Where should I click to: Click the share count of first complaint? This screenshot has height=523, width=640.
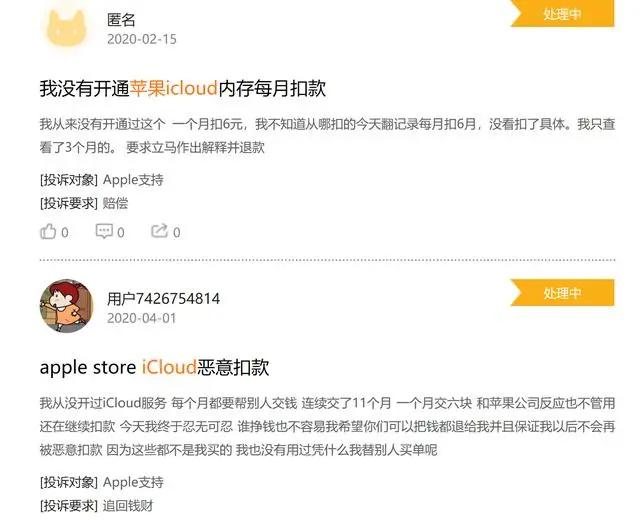point(177,232)
